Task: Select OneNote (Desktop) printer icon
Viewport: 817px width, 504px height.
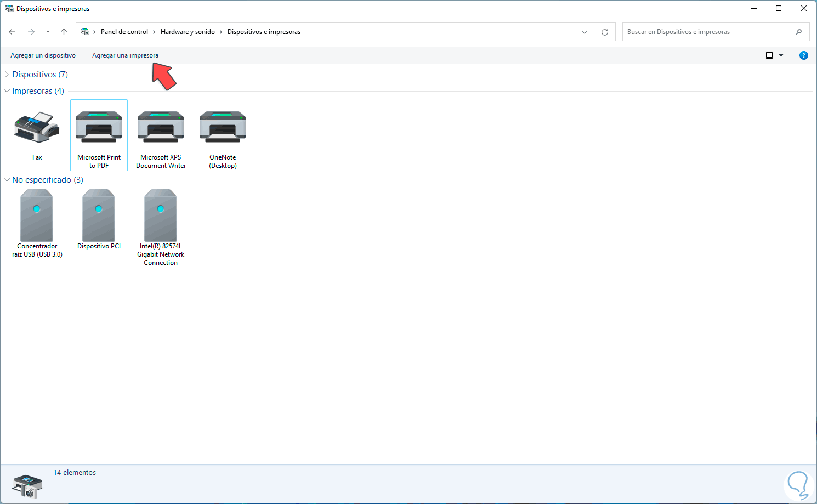Action: 223,127
